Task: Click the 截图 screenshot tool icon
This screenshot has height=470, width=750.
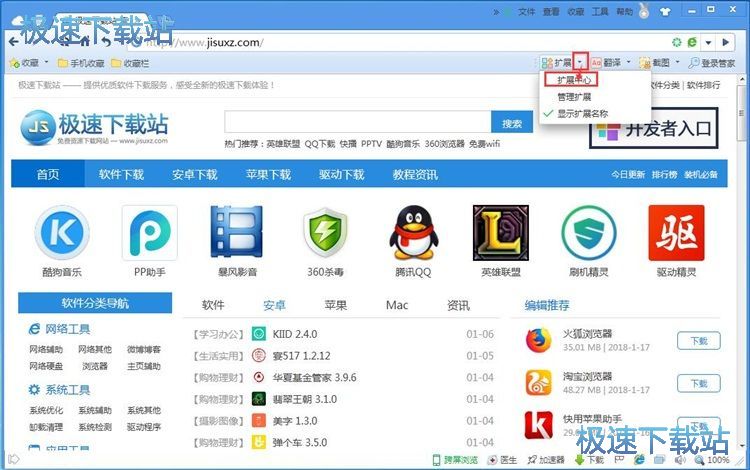Action: 645,63
